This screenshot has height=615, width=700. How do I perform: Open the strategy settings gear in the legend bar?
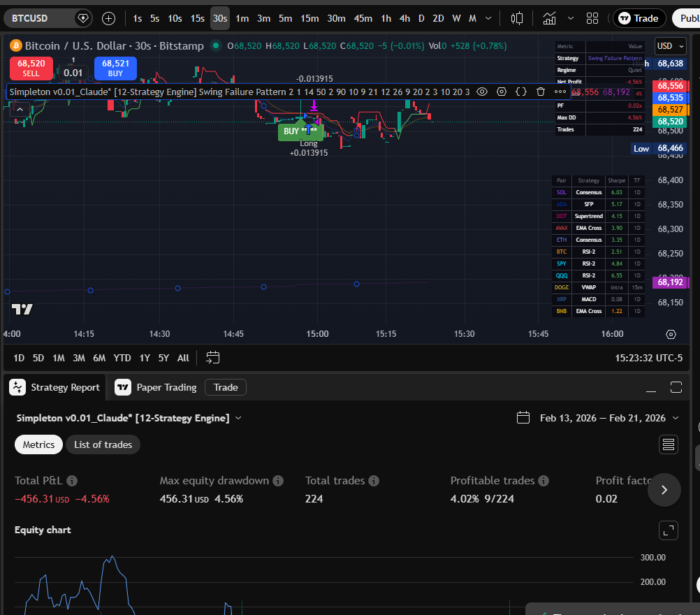[501, 92]
